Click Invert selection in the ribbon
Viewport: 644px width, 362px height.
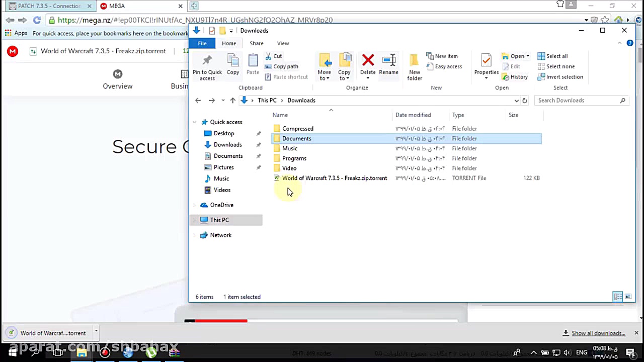point(560,77)
